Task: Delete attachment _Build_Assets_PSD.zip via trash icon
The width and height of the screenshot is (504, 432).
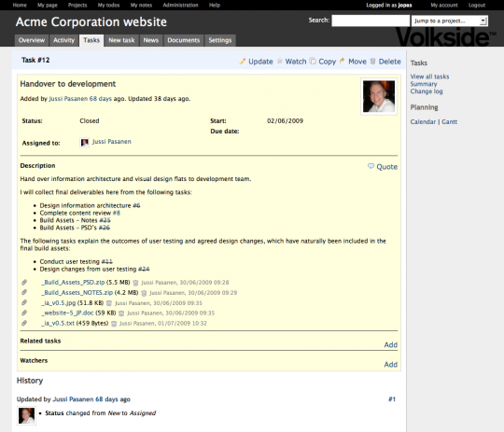Action: point(135,283)
